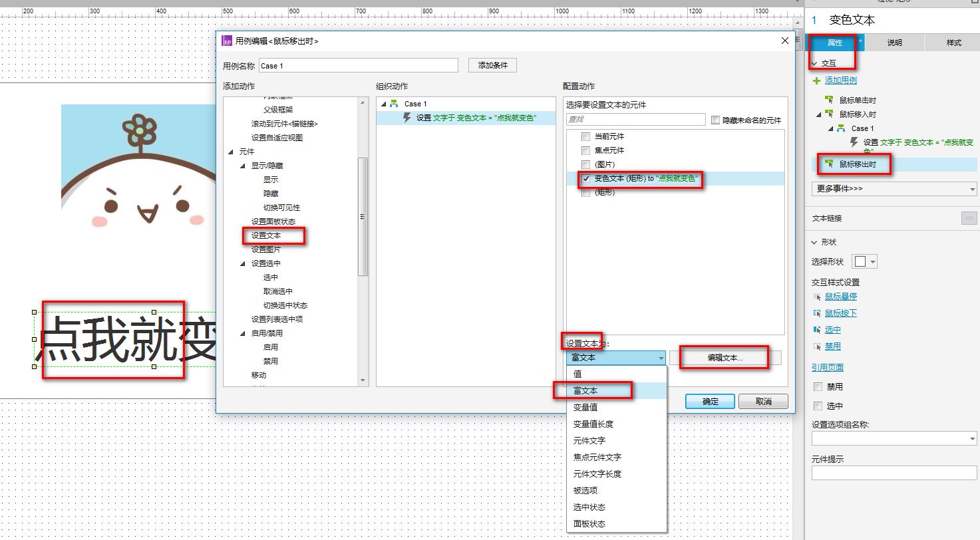Click the lightning action icon in Organize Actions

click(407, 118)
